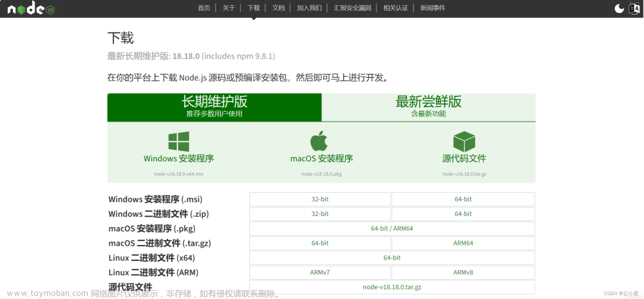The height and width of the screenshot is (299, 644).
Task: Click node-v18.18.0.pkg file name
Action: point(321,174)
